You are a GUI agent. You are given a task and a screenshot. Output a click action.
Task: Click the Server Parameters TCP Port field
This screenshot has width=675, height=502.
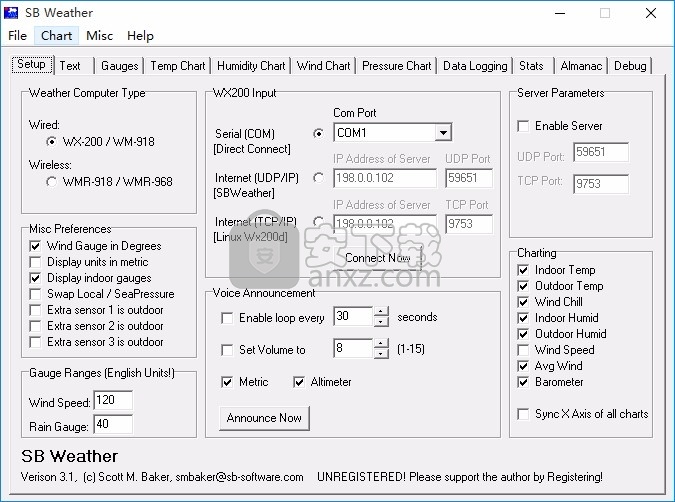pyautogui.click(x=601, y=184)
